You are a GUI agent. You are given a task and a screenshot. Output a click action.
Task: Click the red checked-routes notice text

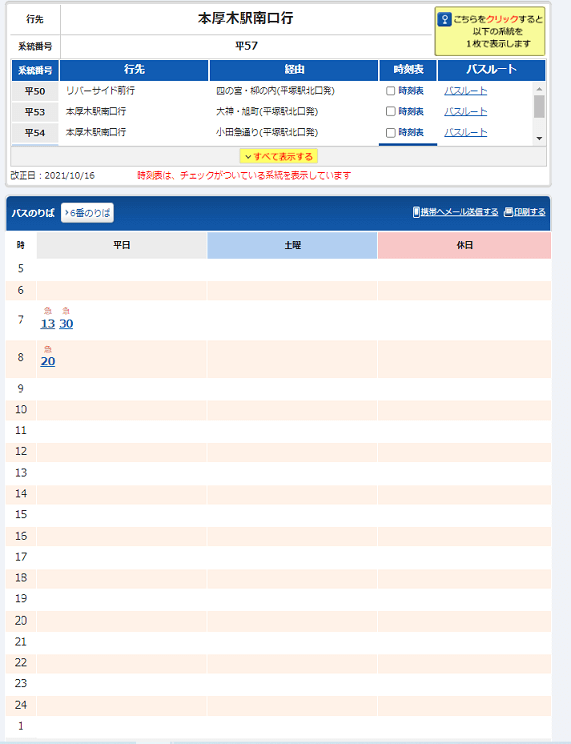pos(244,176)
